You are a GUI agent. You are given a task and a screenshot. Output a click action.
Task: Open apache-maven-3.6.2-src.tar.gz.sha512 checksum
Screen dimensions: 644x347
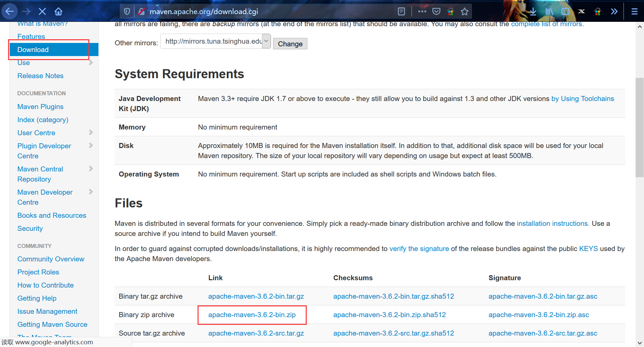pyautogui.click(x=393, y=333)
